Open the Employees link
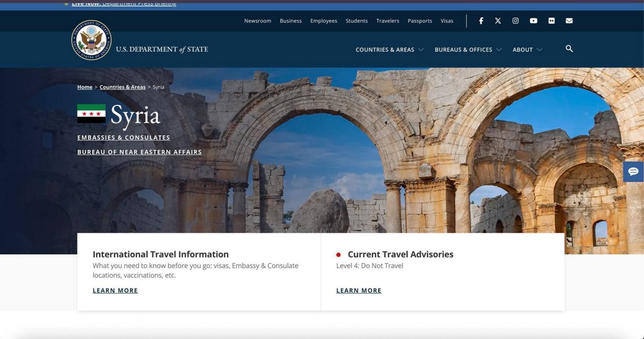The width and height of the screenshot is (644, 339). click(x=324, y=21)
